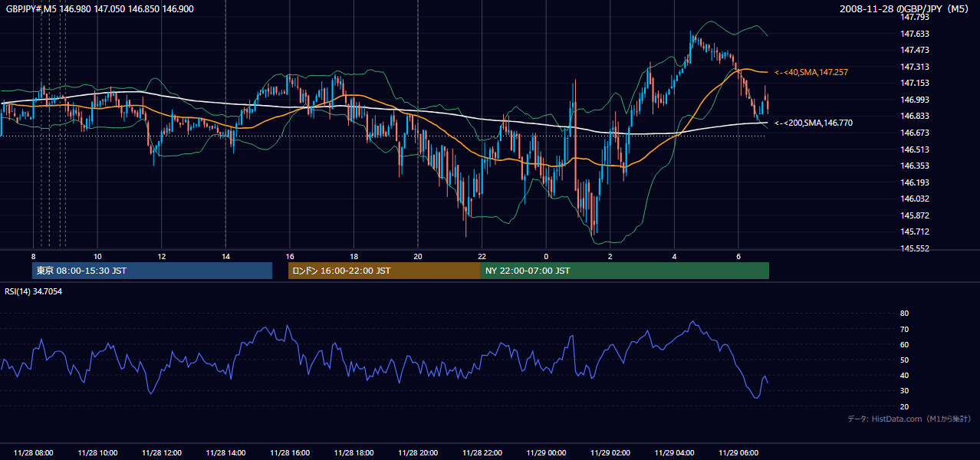Click price level 146.833 on the axis
The width and height of the screenshot is (980, 460).
[x=915, y=116]
